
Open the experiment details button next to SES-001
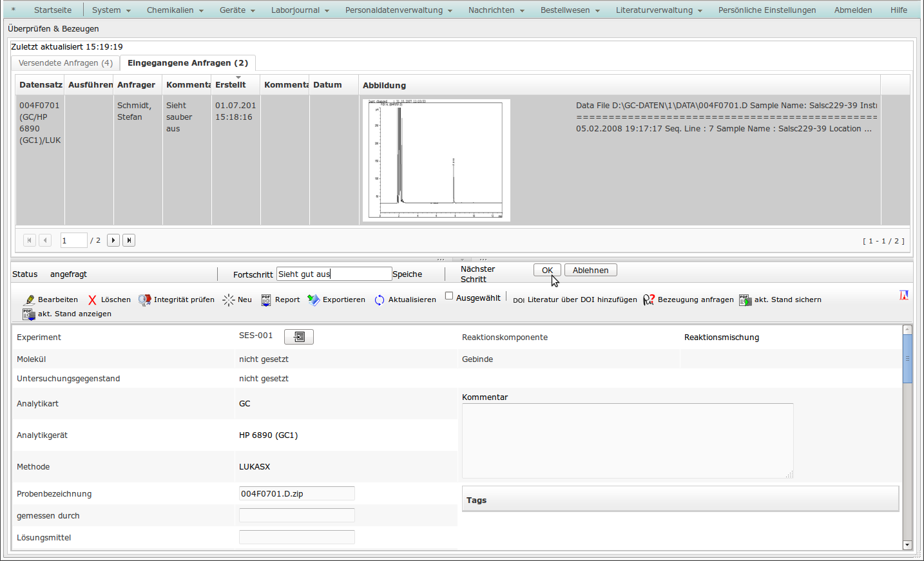coord(299,337)
